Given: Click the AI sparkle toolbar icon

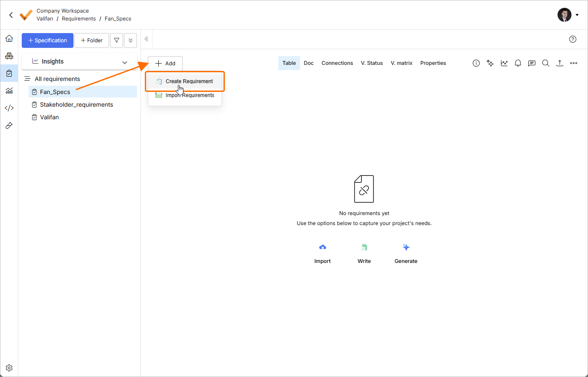Looking at the screenshot, I should pos(490,63).
